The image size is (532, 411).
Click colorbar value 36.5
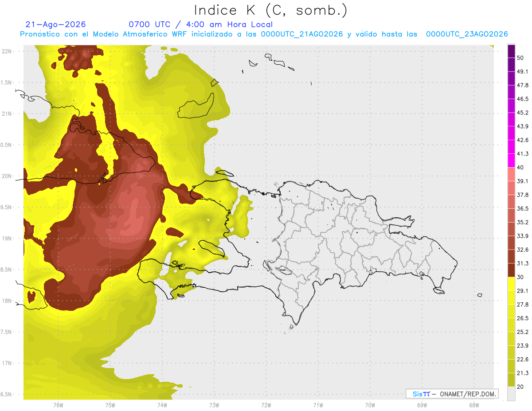click(x=523, y=208)
